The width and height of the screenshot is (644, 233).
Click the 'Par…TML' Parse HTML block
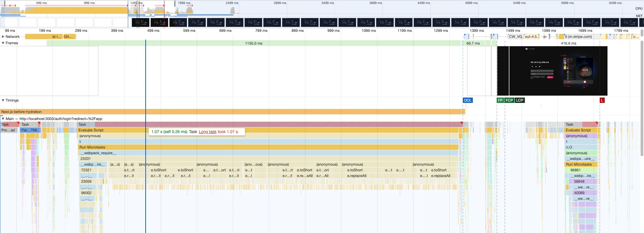pyautogui.click(x=30, y=130)
